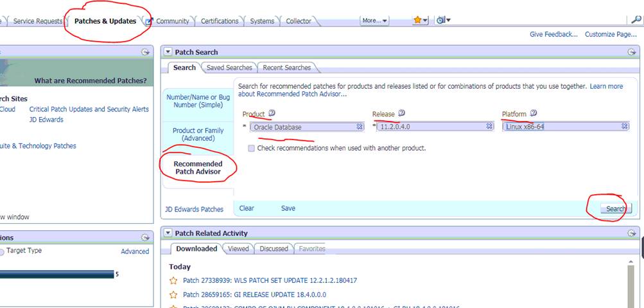Click the Save link

tap(288, 208)
